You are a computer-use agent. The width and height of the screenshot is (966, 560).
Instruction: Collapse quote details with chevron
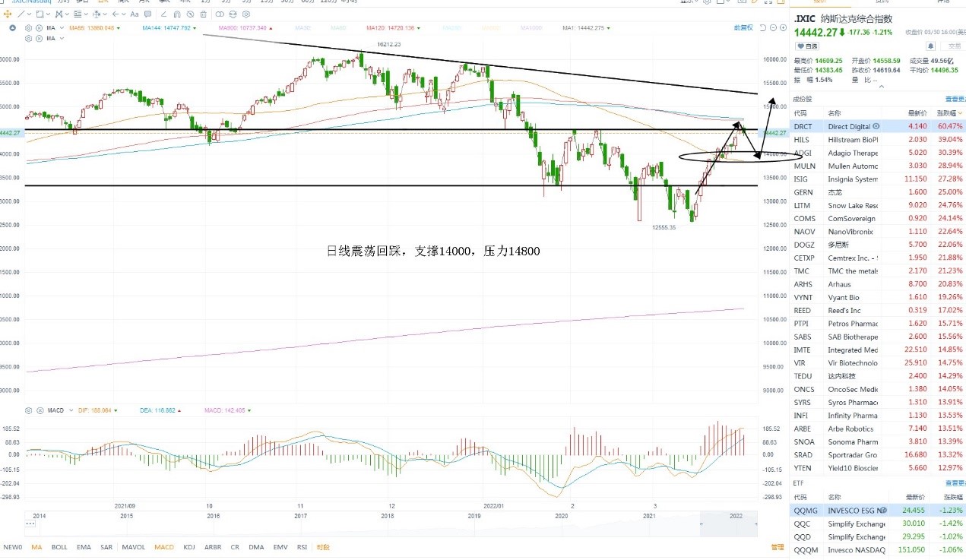pyautogui.click(x=882, y=87)
